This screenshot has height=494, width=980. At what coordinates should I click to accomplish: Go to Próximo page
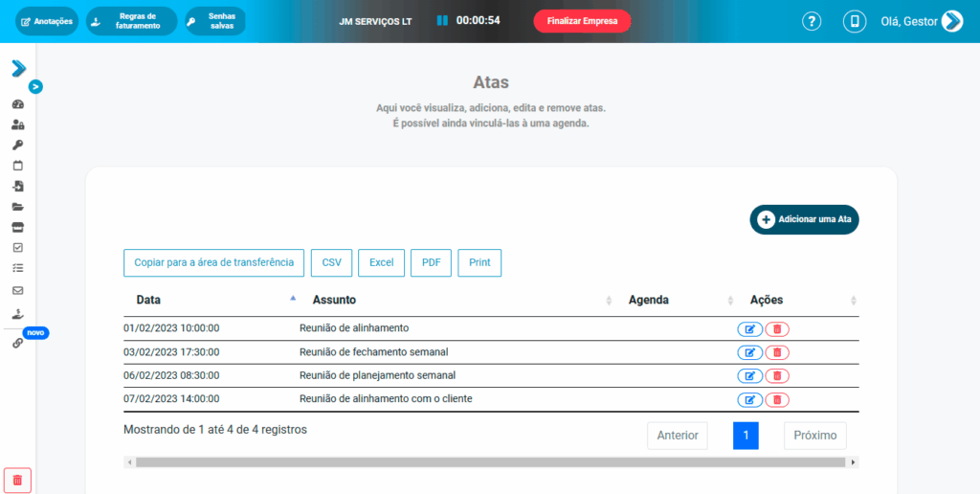point(815,436)
